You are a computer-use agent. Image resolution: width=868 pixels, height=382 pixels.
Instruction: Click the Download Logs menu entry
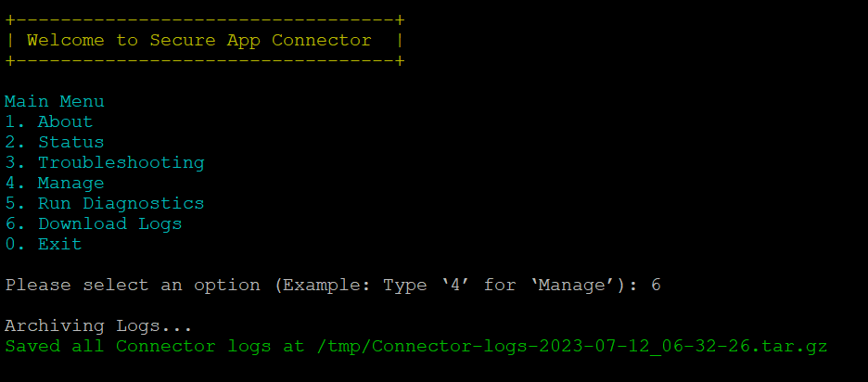(x=94, y=223)
